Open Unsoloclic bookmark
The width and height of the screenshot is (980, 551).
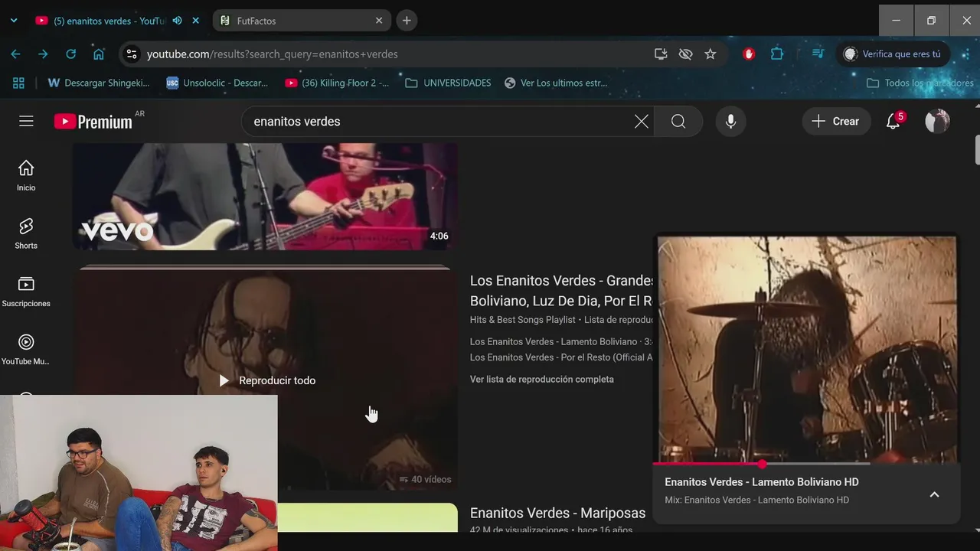coord(217,83)
